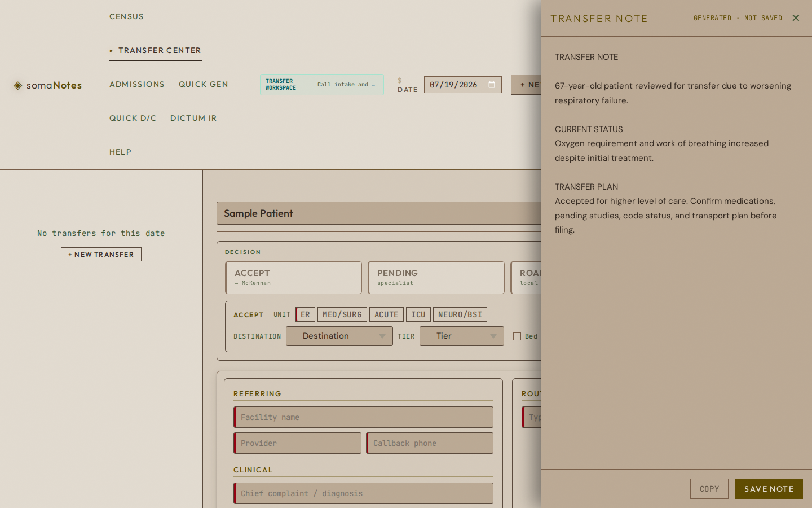Choose ACUTE unit
This screenshot has width=812, height=508.
tap(386, 314)
